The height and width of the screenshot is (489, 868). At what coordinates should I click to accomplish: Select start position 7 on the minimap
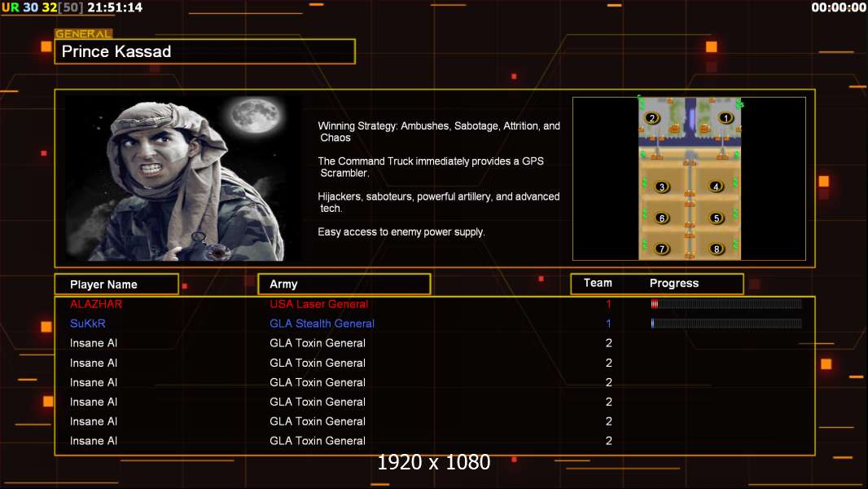pyautogui.click(x=661, y=249)
